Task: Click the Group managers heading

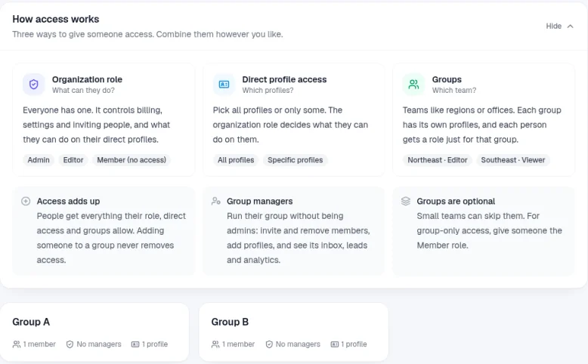Action: tap(259, 202)
